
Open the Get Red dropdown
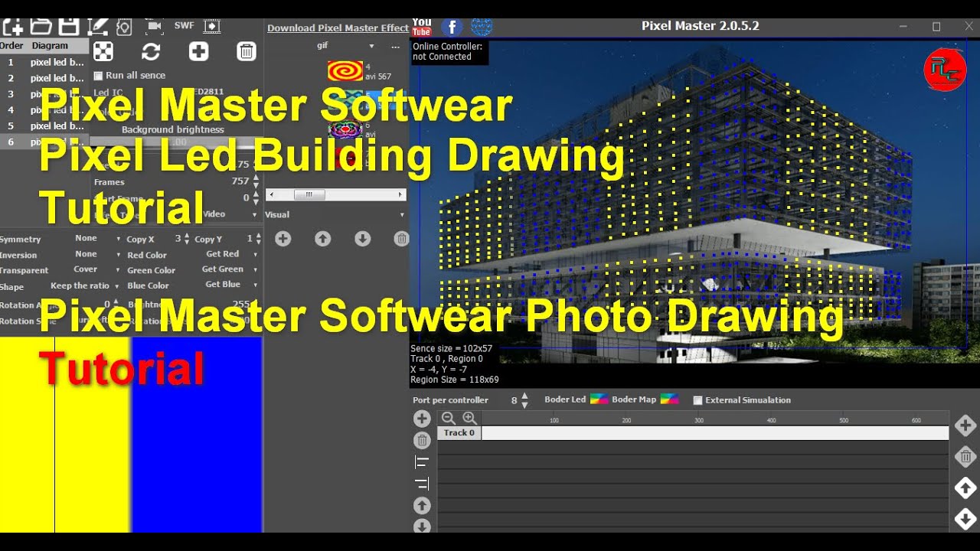tap(231, 254)
